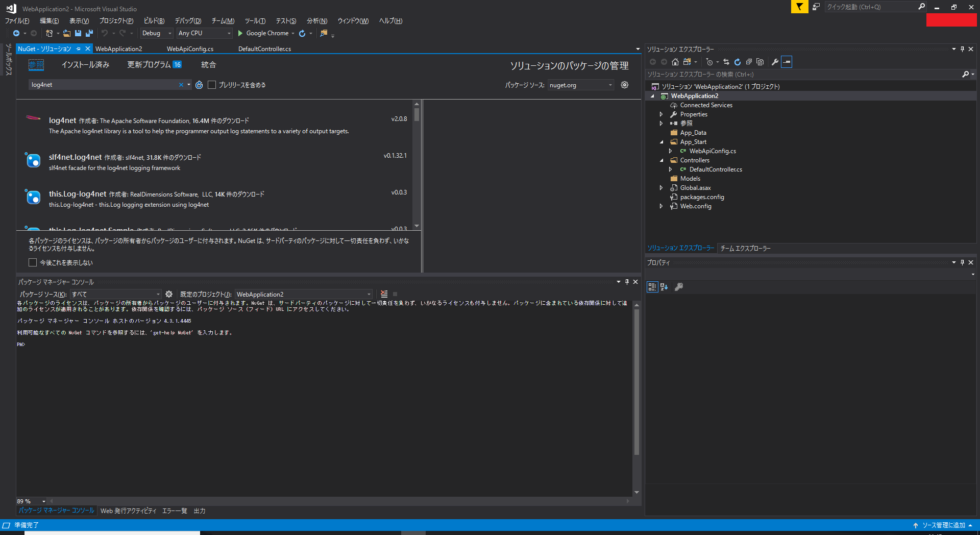This screenshot has height=535, width=980.
Task: Clear the log4net search text with X
Action: point(181,85)
